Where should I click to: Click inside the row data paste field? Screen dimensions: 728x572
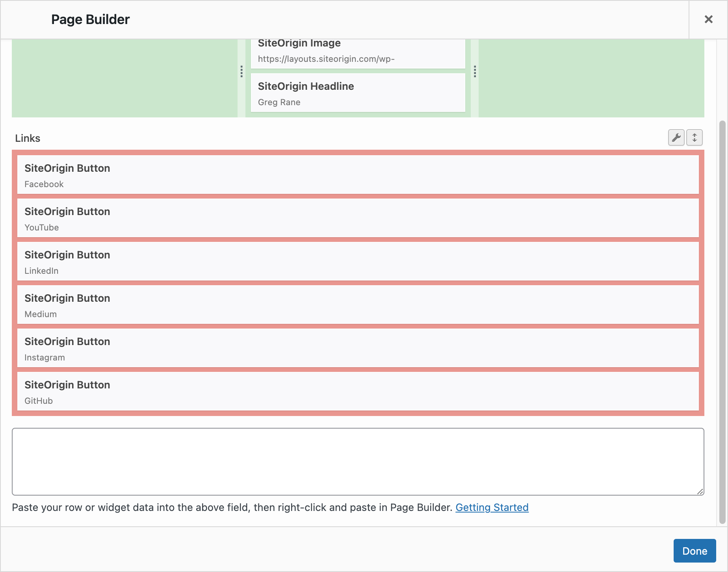point(358,461)
